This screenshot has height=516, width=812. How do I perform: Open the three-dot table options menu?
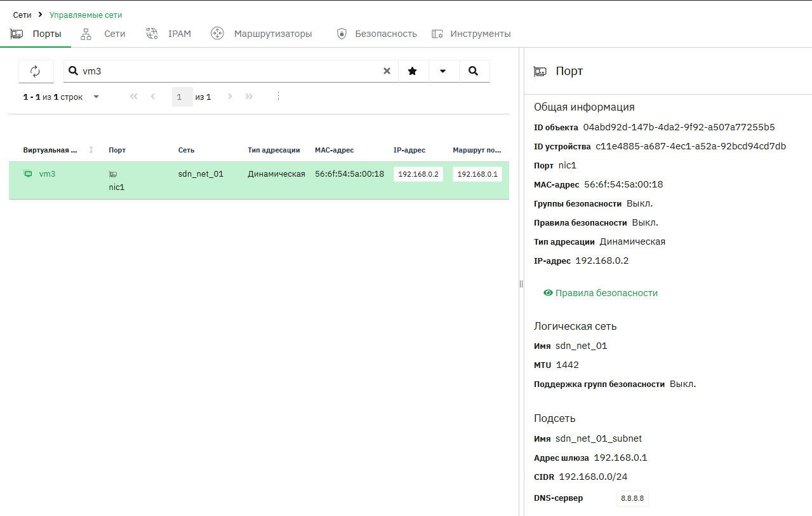(x=278, y=97)
